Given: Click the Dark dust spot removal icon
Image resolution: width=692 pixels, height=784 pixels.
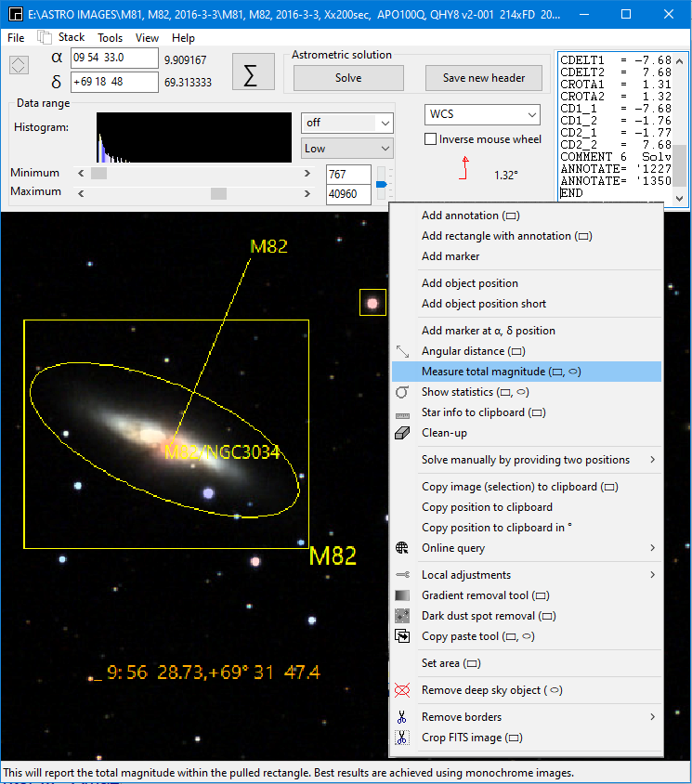Looking at the screenshot, I should pyautogui.click(x=402, y=616).
